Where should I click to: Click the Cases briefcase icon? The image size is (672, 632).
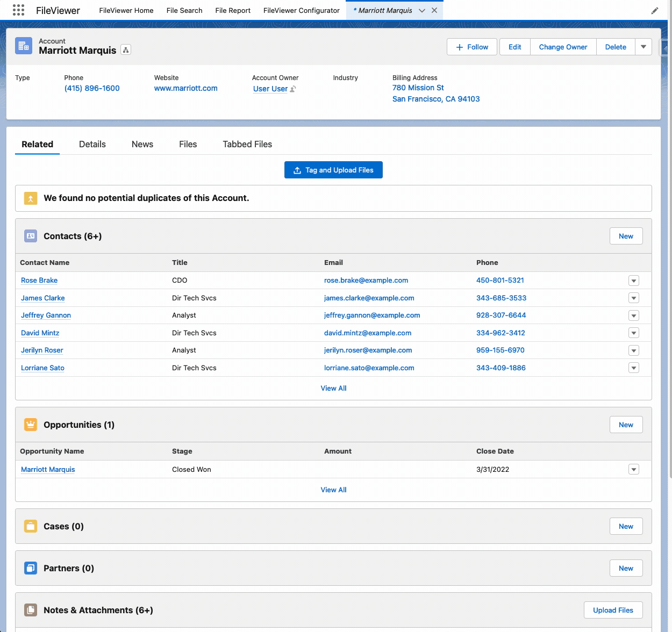click(x=31, y=526)
